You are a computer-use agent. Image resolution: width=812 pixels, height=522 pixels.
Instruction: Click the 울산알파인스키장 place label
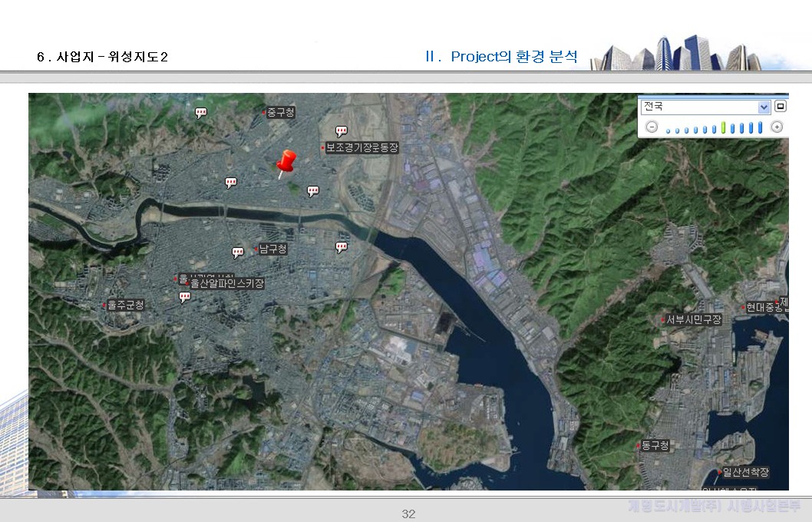(227, 283)
